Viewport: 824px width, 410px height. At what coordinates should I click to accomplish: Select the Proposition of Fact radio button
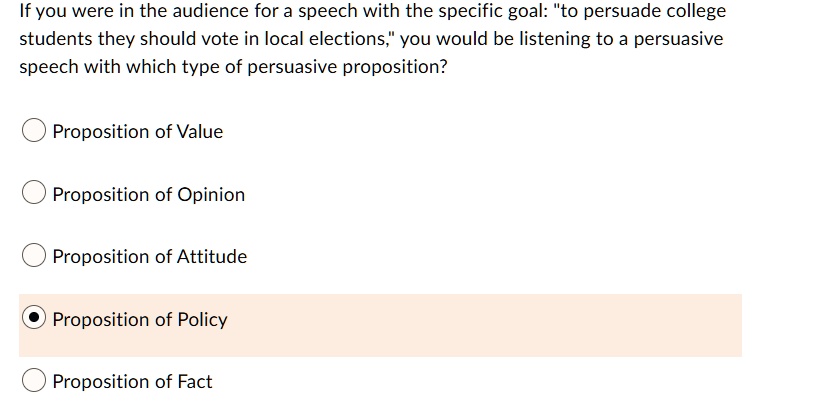pos(34,382)
